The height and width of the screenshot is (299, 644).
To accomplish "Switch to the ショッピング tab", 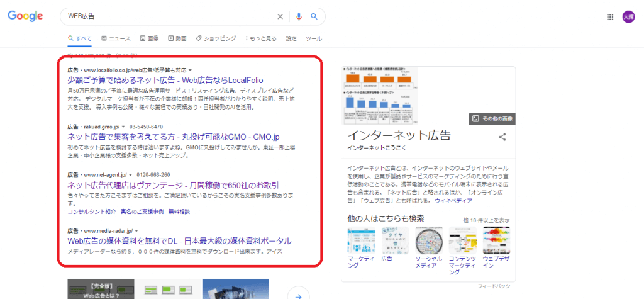I will pyautogui.click(x=216, y=38).
